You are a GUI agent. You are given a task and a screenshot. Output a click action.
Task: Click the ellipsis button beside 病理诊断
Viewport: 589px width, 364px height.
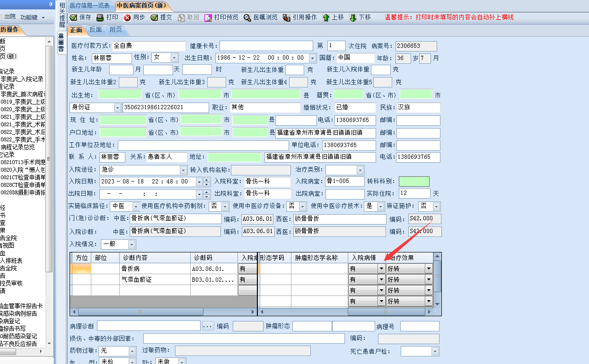[x=208, y=326]
